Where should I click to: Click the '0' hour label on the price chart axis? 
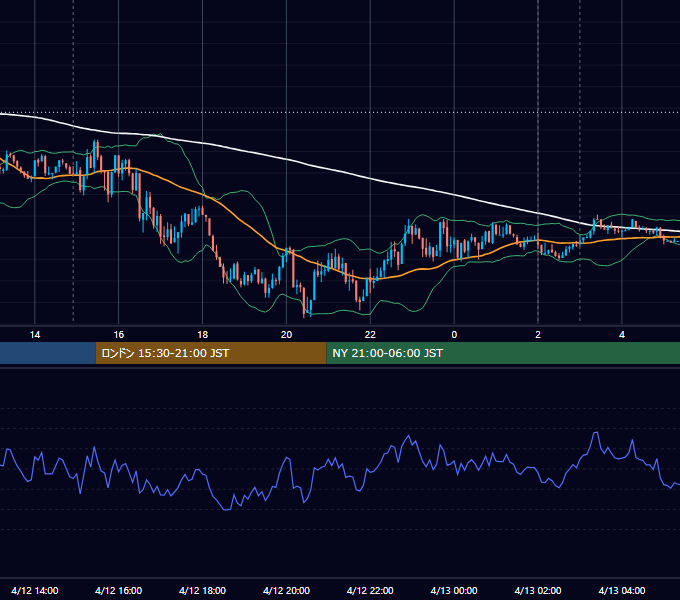click(x=454, y=335)
